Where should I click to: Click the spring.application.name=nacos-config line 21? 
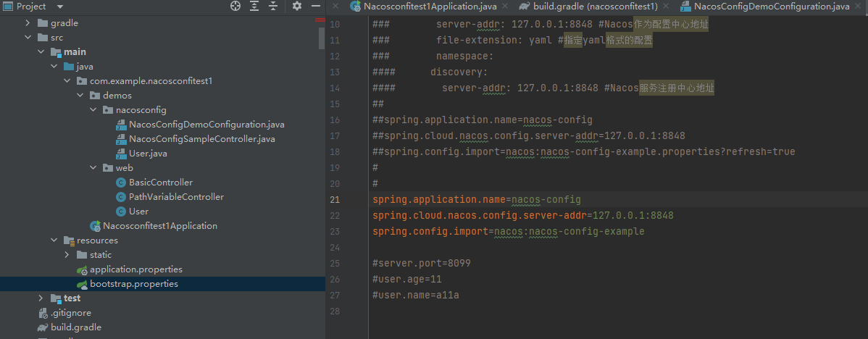[477, 200]
